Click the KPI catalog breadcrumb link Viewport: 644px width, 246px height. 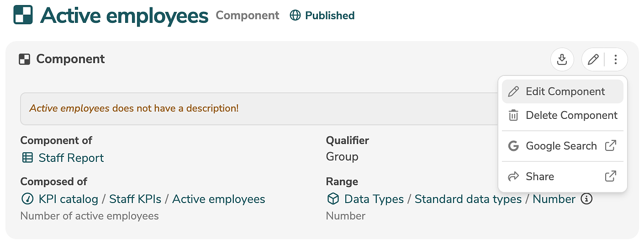(68, 199)
